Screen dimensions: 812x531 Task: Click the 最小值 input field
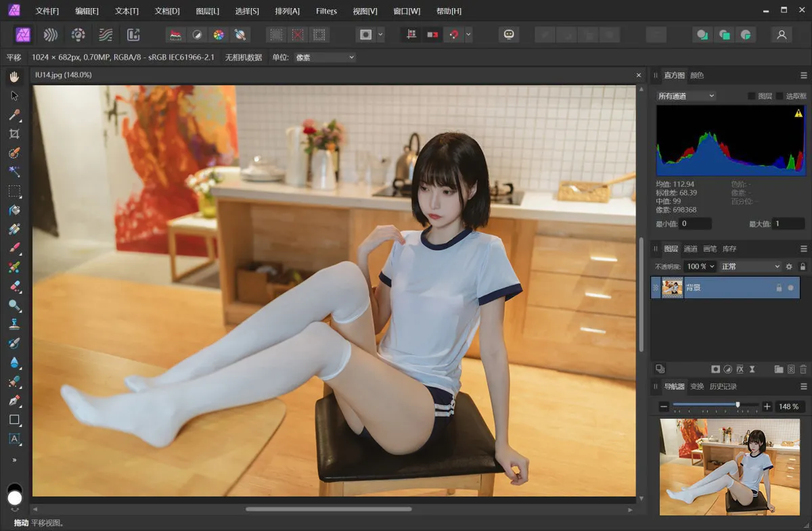(695, 224)
